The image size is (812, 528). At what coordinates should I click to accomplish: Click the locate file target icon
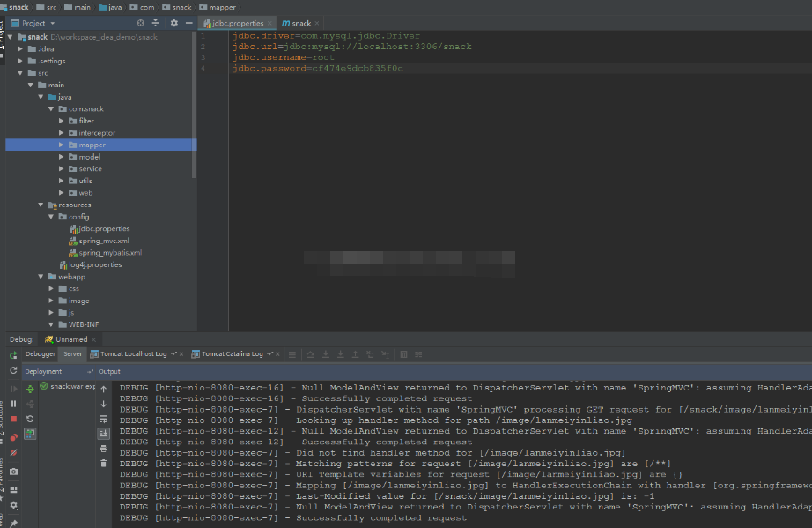click(x=140, y=23)
